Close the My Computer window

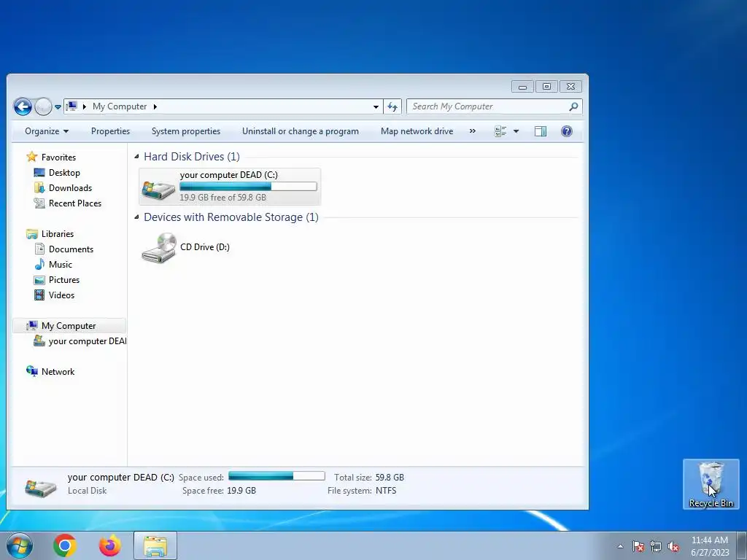pos(570,87)
